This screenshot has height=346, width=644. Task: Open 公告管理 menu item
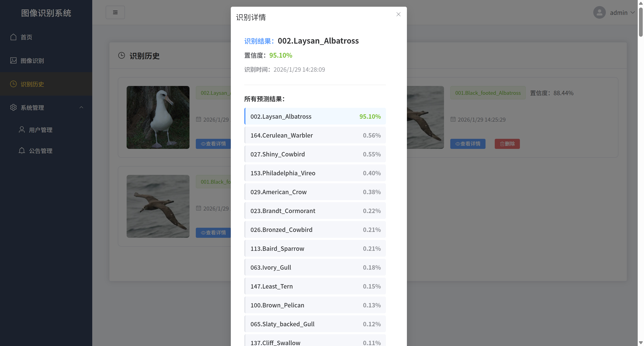[40, 151]
